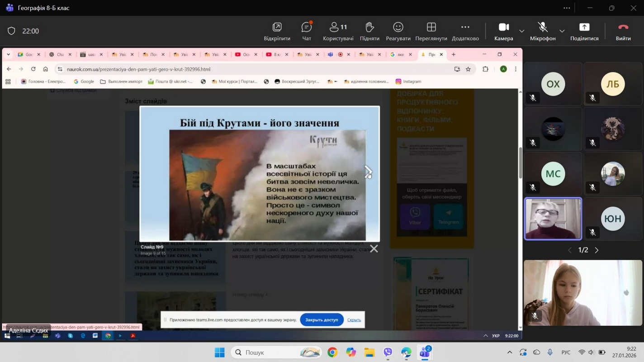Click the Скрыть link in sharing bar
644x362 pixels.
coord(354,320)
